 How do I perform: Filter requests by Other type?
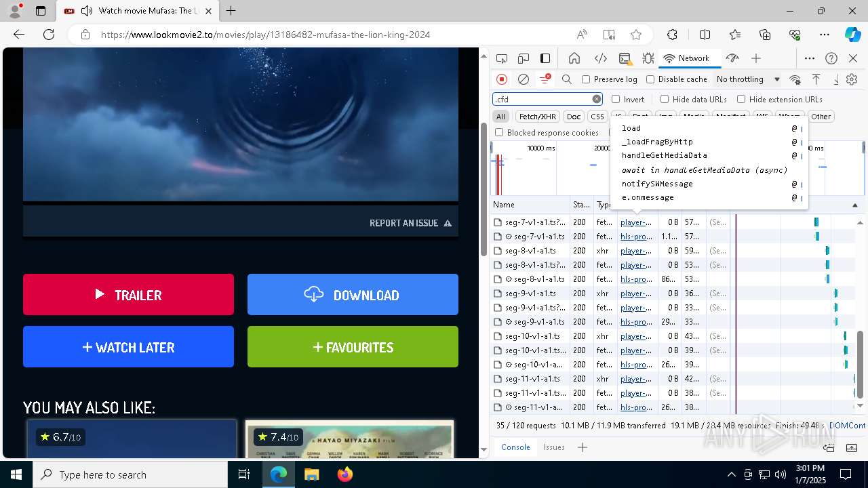821,117
